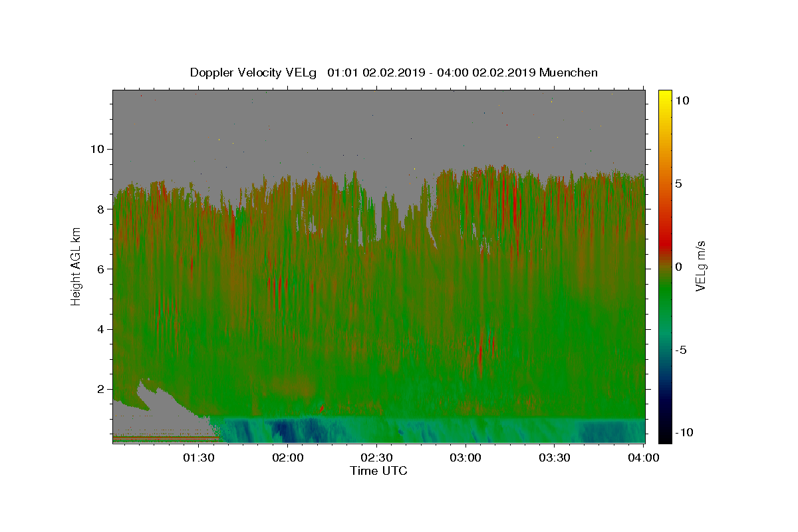Click the yellow top of the colorbar
Viewport: 798px width, 532px height.
point(665,96)
